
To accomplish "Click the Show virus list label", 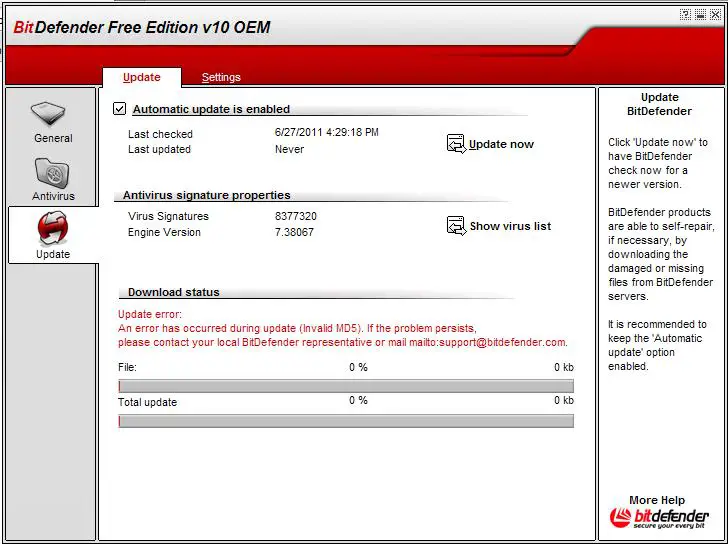I will point(510,226).
